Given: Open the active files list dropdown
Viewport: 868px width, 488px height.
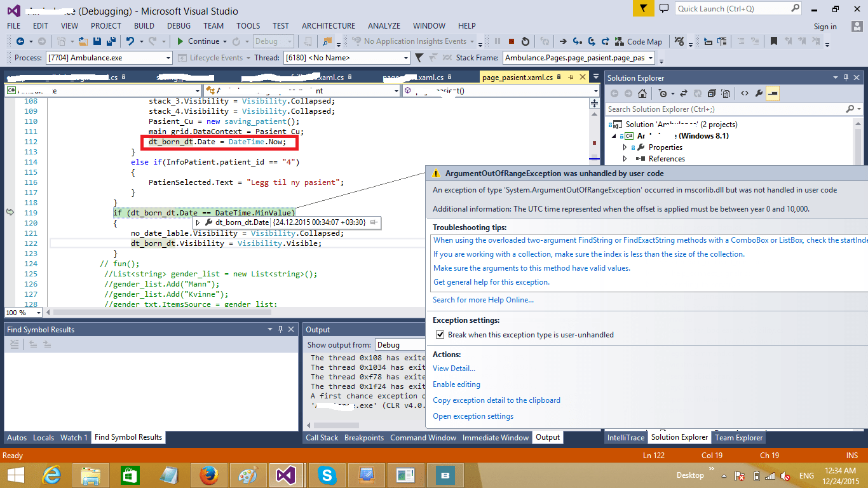Looking at the screenshot, I should [595, 78].
